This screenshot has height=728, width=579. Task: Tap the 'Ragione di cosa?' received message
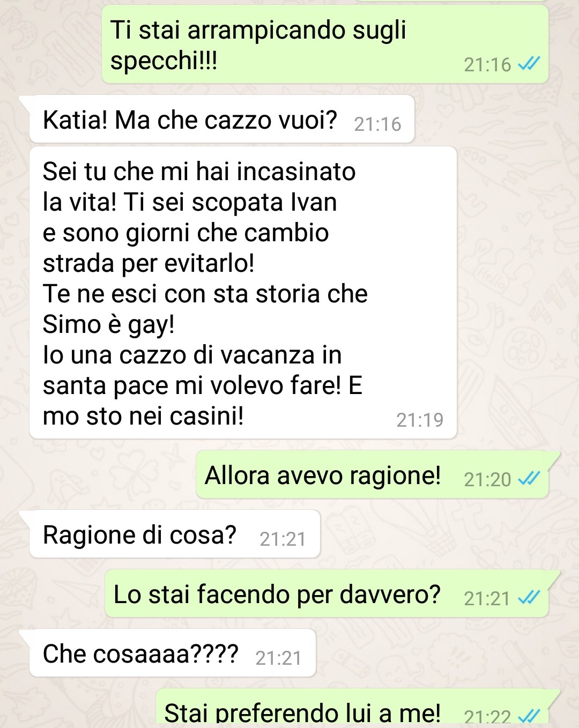175,534
